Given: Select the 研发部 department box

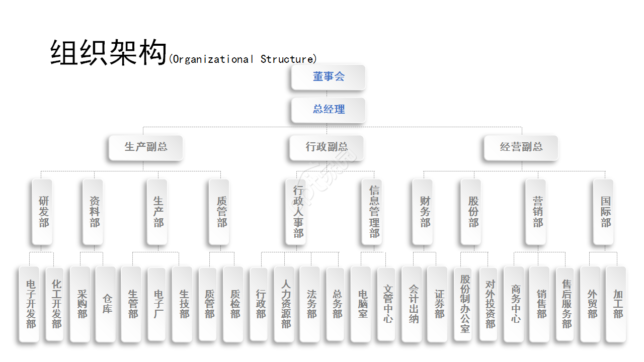Looking at the screenshot, I should tap(42, 212).
